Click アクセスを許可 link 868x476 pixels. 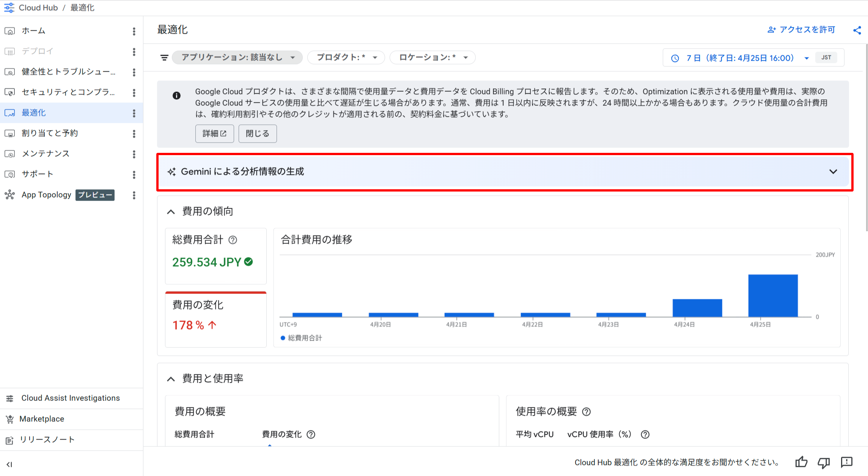(x=801, y=30)
